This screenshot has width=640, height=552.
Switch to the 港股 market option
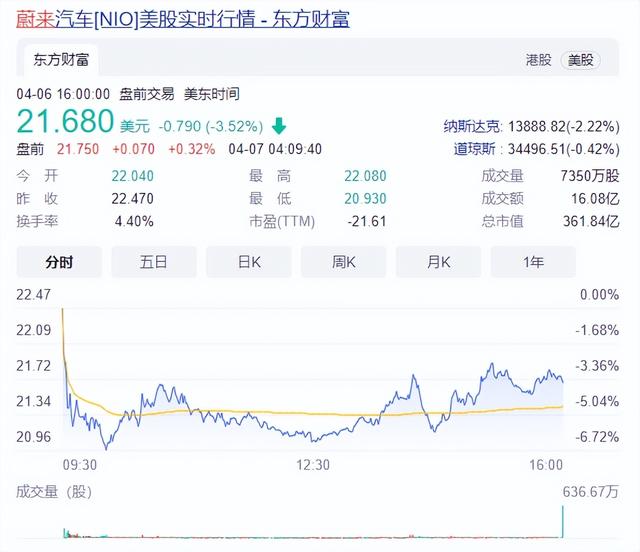coord(538,60)
